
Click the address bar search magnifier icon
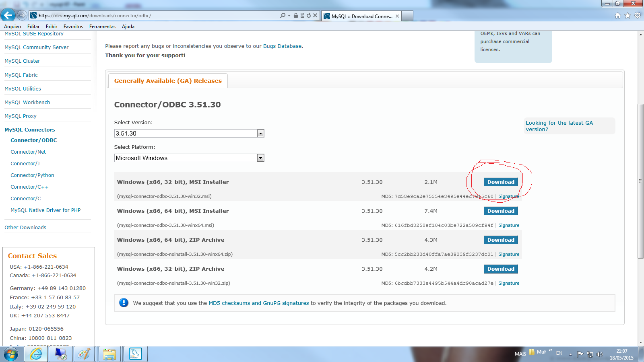pyautogui.click(x=283, y=15)
